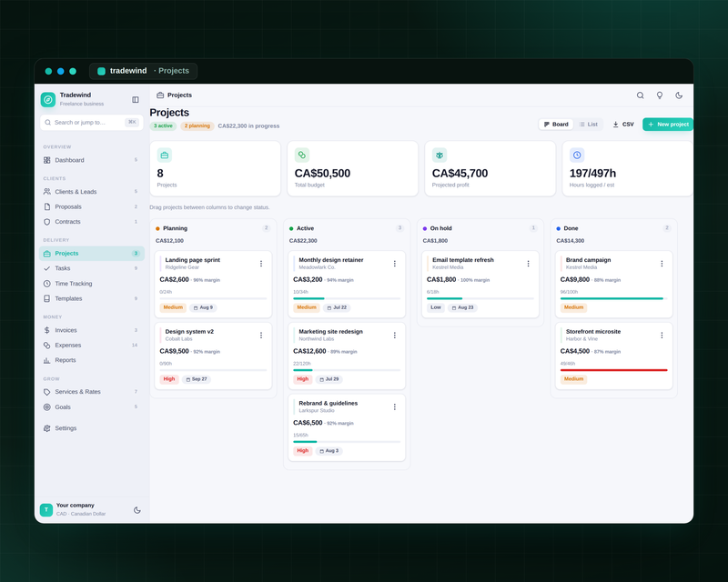
Task: Open Design system v2 options menu
Action: pyautogui.click(x=261, y=335)
